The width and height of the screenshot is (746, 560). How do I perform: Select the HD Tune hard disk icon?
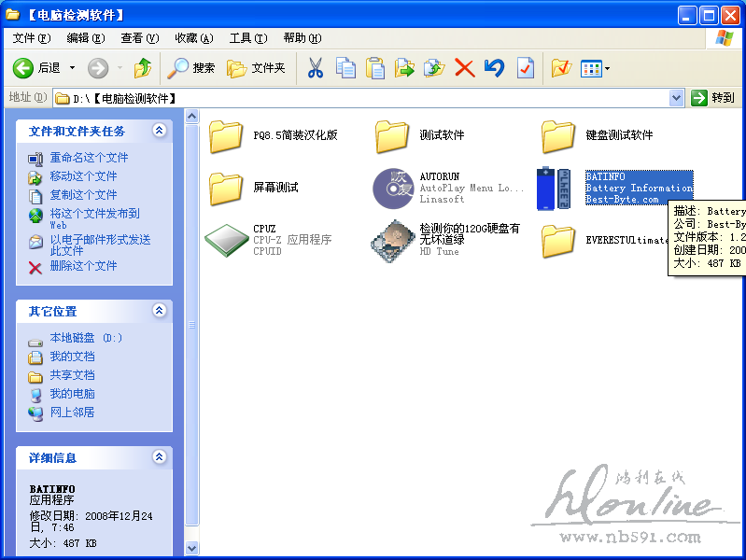[x=393, y=241]
